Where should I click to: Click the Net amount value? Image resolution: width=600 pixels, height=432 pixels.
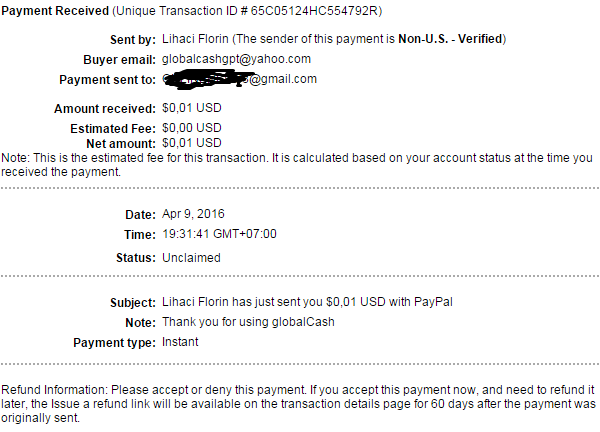191,143
